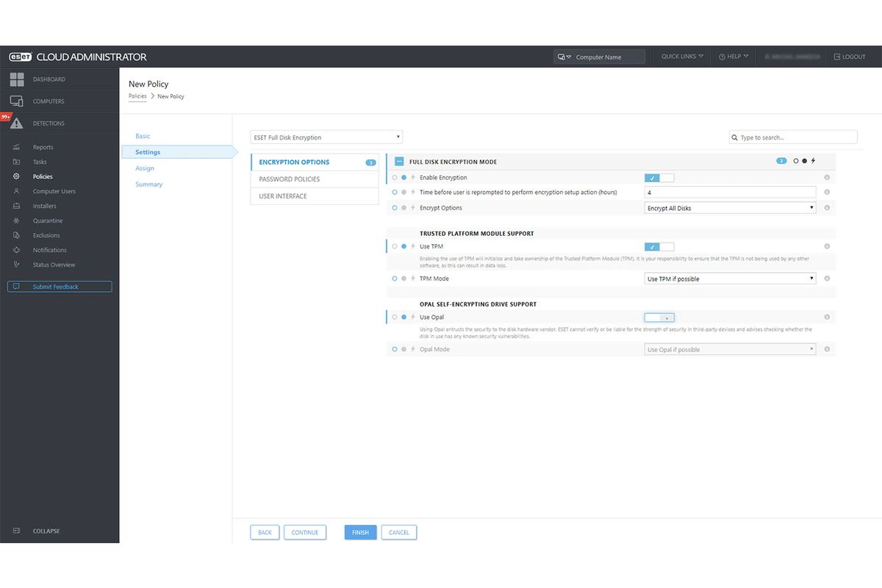Open the ESET Full Disk Encryption product dropdown

point(326,137)
